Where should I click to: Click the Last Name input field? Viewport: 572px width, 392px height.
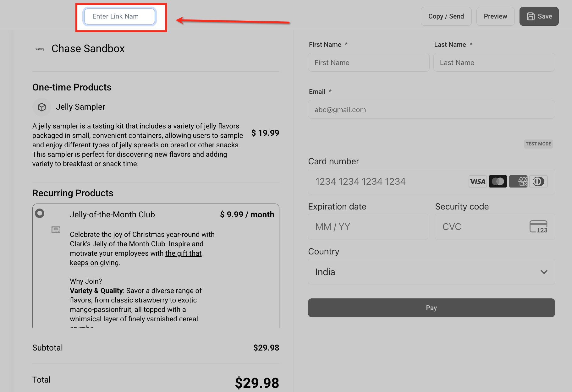[x=494, y=62]
